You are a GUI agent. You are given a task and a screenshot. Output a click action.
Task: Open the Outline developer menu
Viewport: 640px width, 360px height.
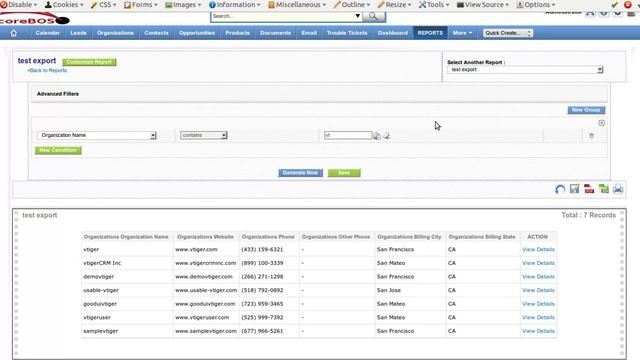click(x=352, y=4)
